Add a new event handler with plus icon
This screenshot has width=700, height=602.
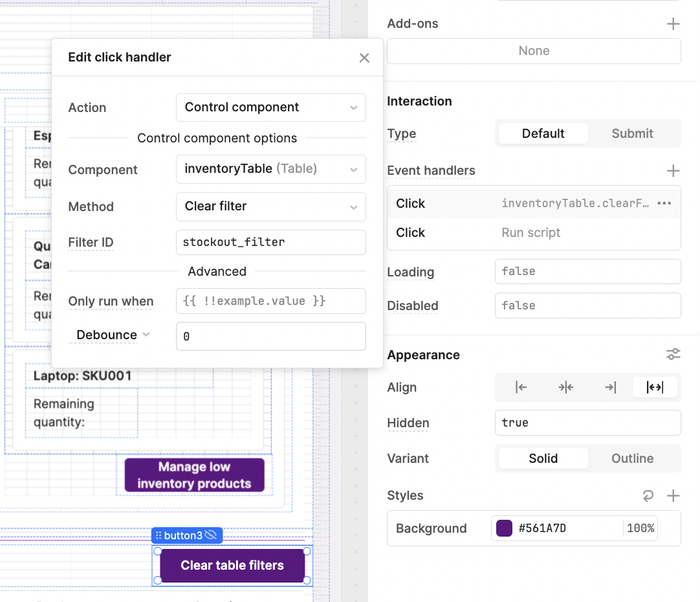[673, 171]
